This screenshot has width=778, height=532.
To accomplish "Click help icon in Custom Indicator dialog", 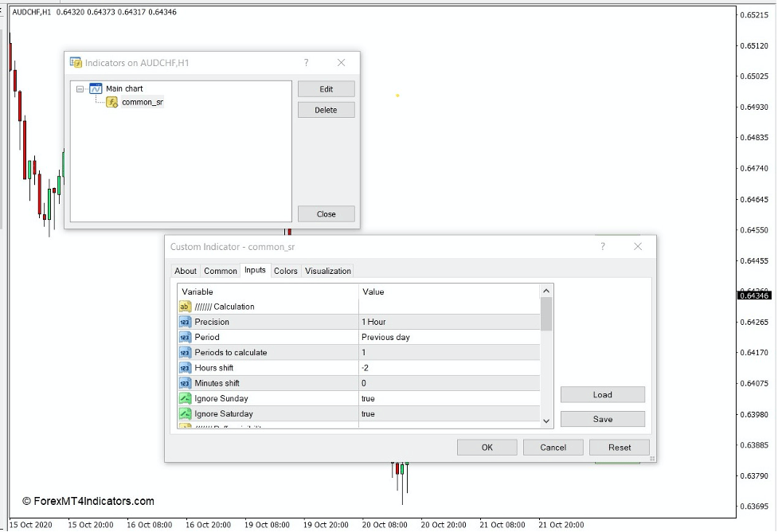I will (x=603, y=247).
